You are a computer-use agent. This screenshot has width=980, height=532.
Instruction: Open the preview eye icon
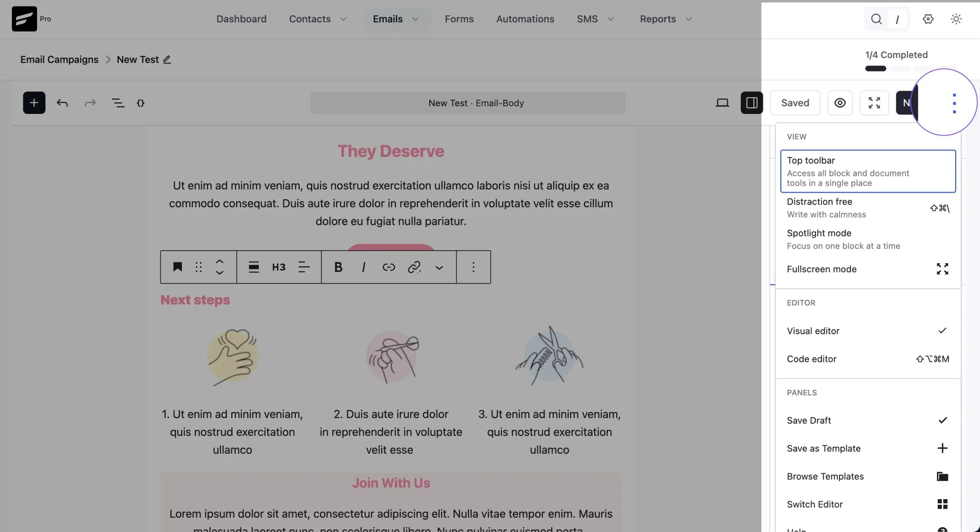pyautogui.click(x=840, y=102)
